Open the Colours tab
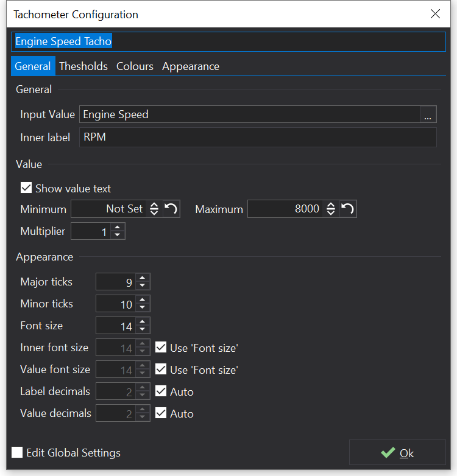The image size is (457, 476). pos(135,66)
